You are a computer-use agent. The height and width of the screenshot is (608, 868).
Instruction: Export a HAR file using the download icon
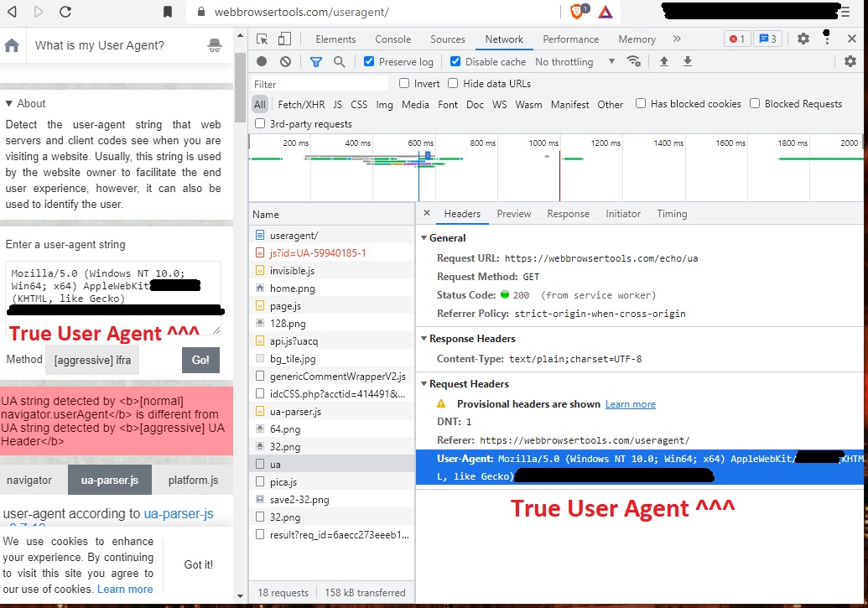[687, 61]
